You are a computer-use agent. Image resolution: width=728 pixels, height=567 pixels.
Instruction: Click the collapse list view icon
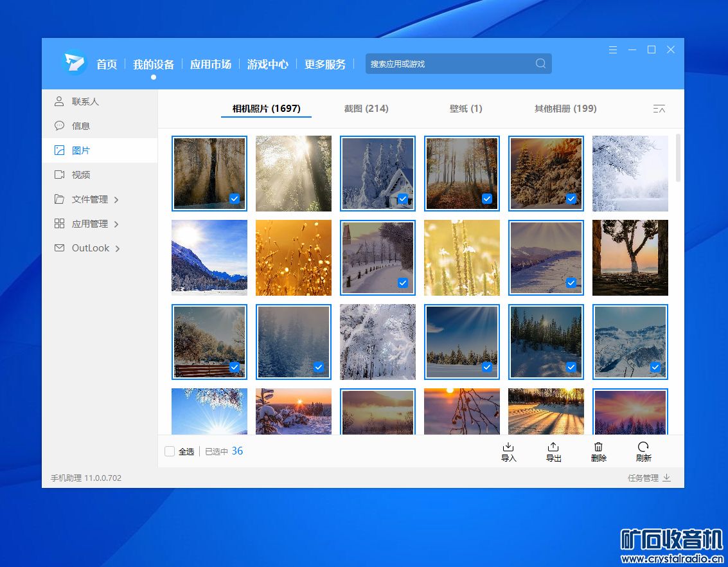coord(659,109)
